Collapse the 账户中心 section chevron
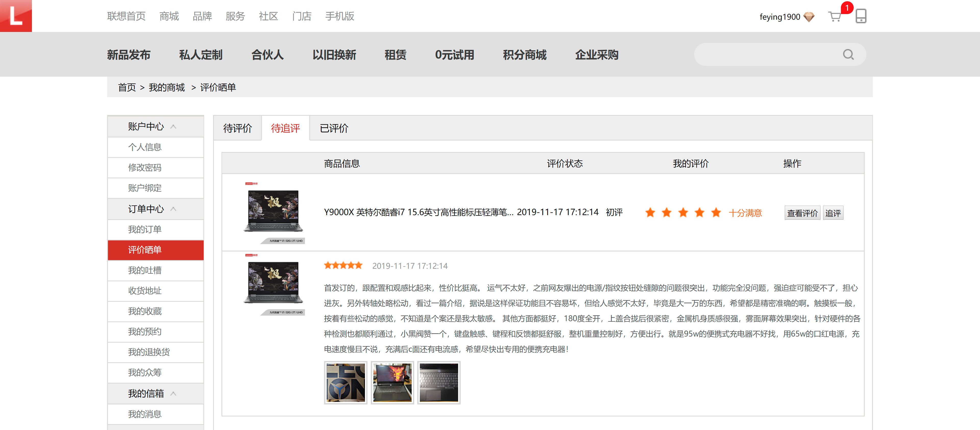This screenshot has width=980, height=430. (x=174, y=126)
